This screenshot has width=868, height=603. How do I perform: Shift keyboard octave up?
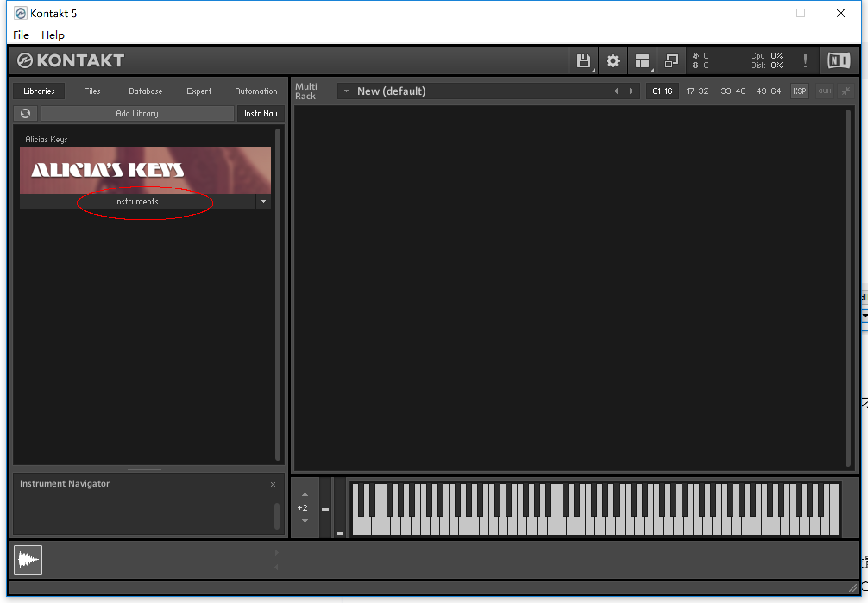tap(305, 495)
